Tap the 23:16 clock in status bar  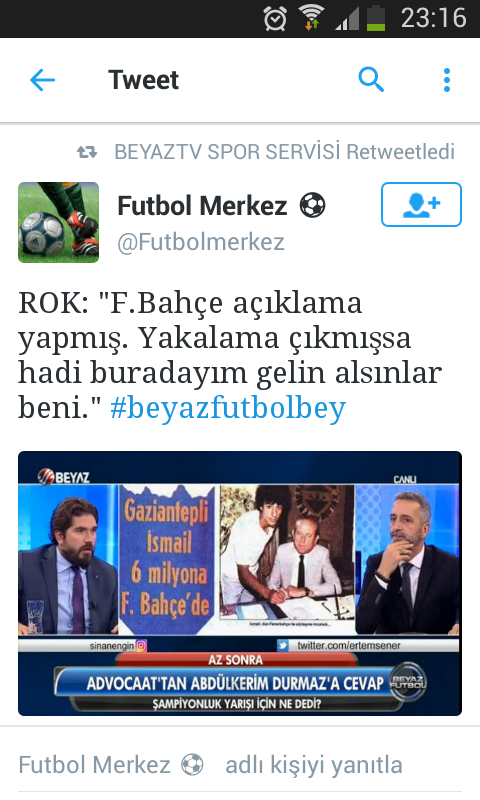[x=434, y=18]
